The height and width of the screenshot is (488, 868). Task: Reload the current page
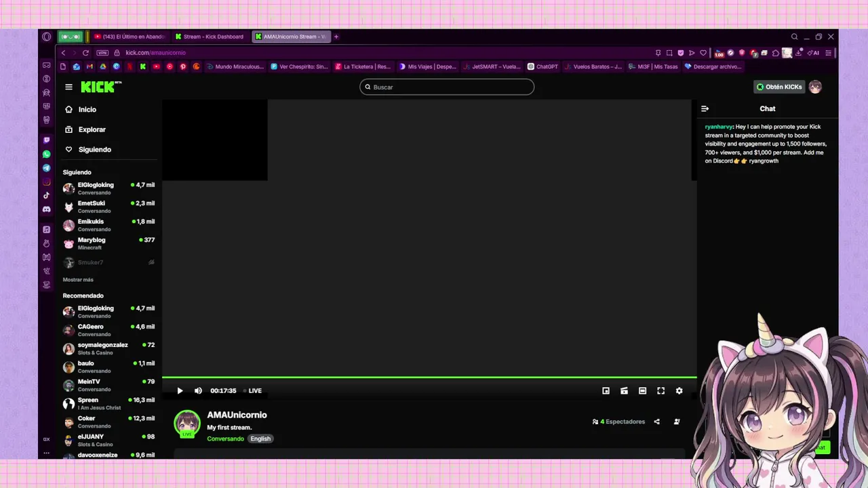click(85, 53)
